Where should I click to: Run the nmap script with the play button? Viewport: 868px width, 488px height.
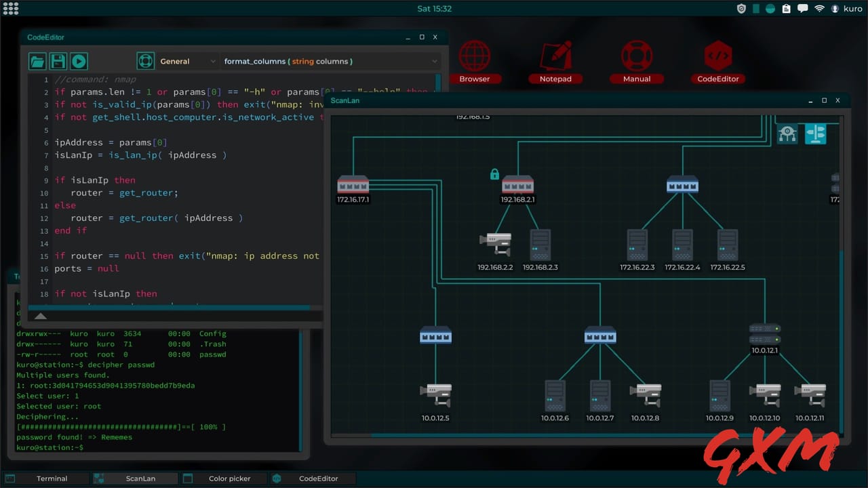click(79, 61)
